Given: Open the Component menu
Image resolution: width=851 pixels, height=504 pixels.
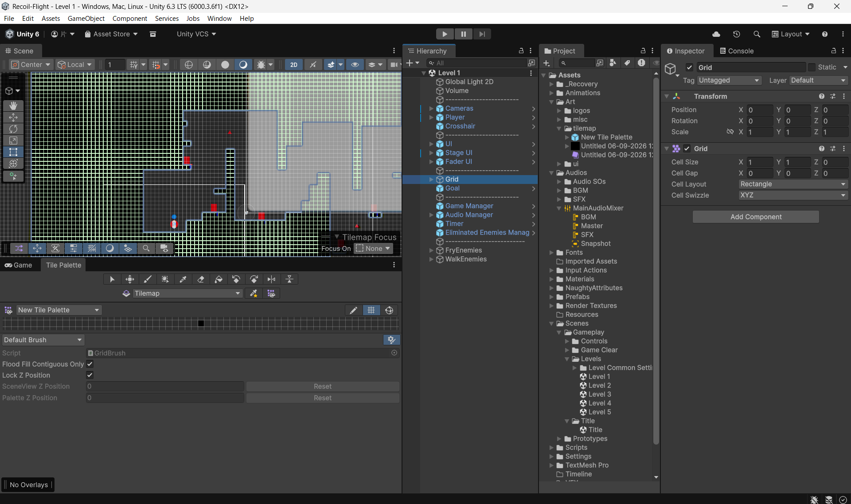Looking at the screenshot, I should click(x=129, y=19).
